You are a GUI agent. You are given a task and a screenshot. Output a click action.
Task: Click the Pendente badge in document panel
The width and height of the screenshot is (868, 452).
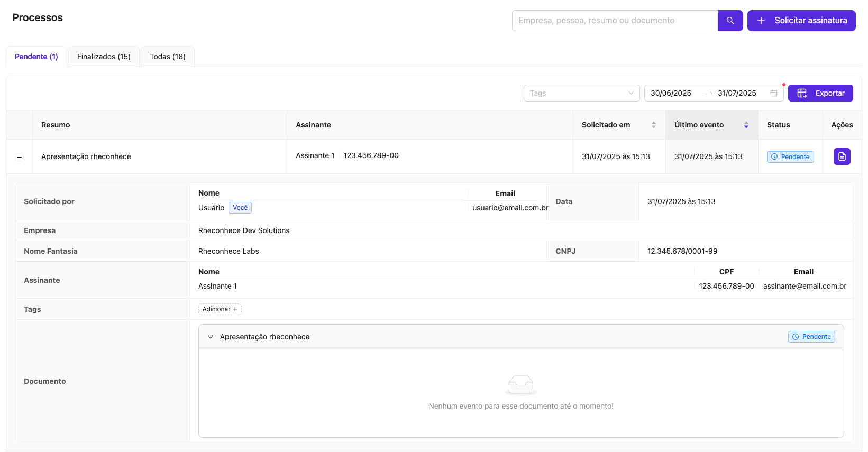(x=811, y=337)
